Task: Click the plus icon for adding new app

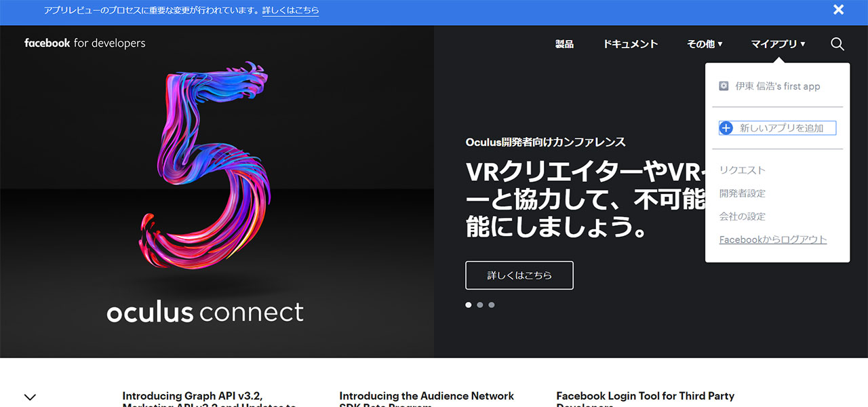Action: coord(726,128)
